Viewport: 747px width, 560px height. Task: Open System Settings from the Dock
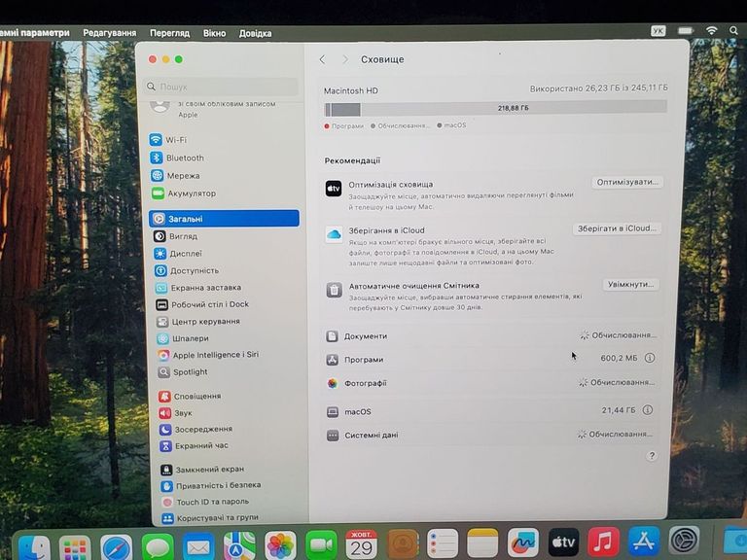pyautogui.click(x=684, y=541)
